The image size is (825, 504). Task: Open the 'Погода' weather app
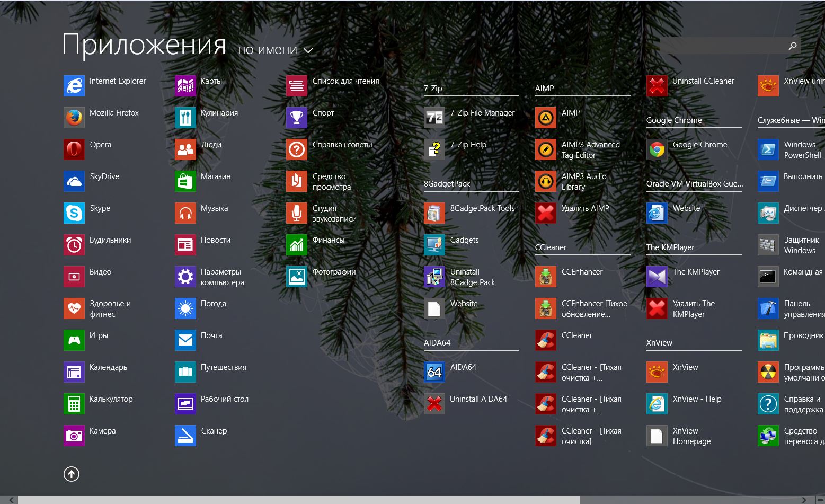[x=201, y=308]
